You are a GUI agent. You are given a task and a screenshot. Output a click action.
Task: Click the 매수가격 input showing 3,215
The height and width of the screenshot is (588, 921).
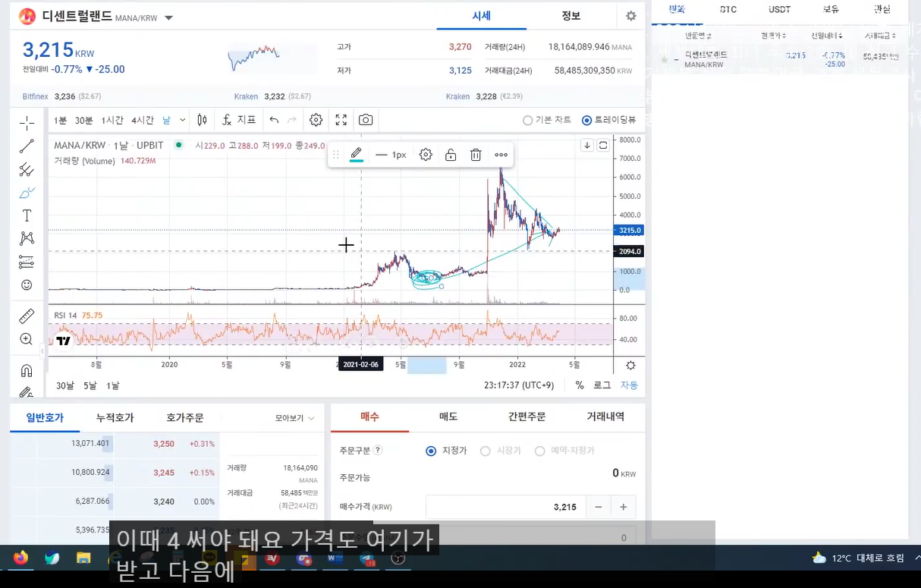[x=507, y=507]
